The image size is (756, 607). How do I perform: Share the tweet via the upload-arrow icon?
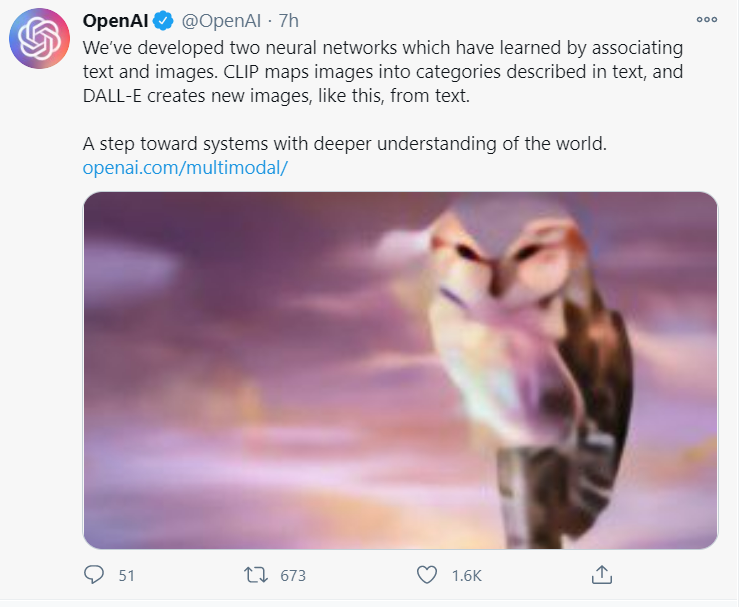click(602, 575)
